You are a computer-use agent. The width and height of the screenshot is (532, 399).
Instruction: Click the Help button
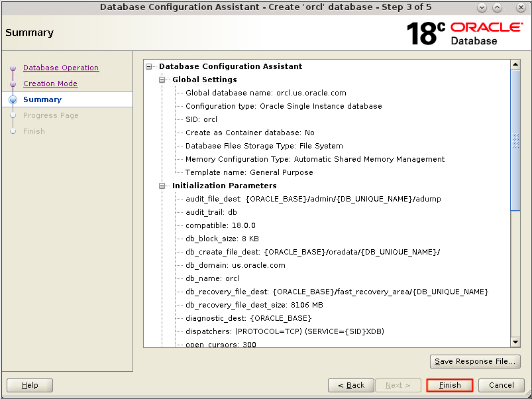[x=30, y=385]
